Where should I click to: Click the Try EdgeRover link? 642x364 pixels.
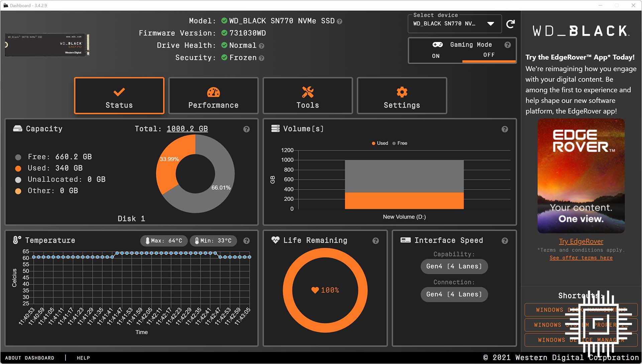(581, 241)
